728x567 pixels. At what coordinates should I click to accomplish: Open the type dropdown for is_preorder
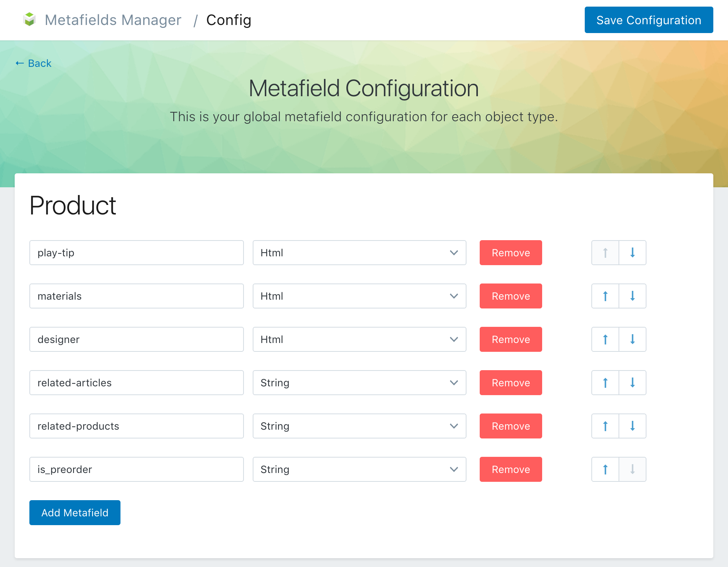coord(359,469)
